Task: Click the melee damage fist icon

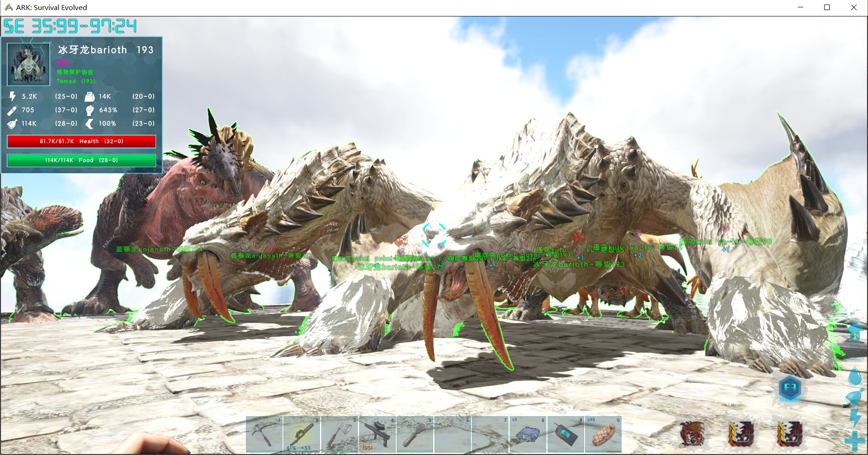Action: pyautogui.click(x=89, y=110)
